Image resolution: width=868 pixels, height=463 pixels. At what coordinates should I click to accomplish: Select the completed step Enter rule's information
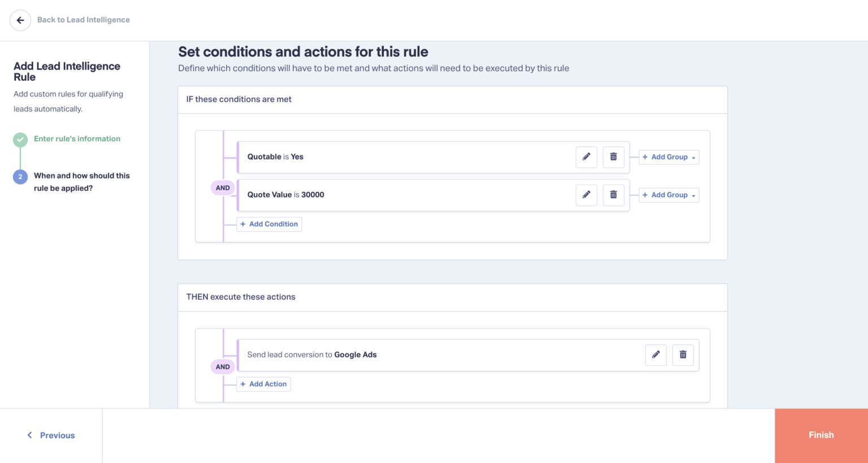(77, 138)
